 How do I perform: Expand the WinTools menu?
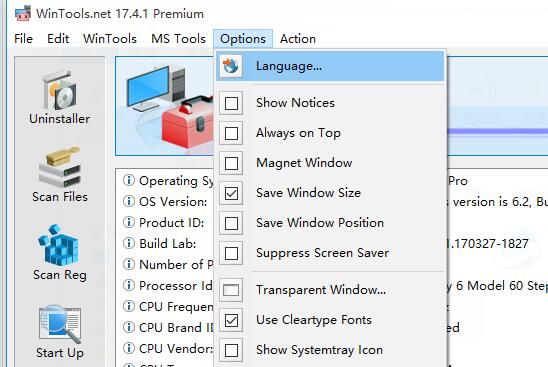tap(110, 38)
